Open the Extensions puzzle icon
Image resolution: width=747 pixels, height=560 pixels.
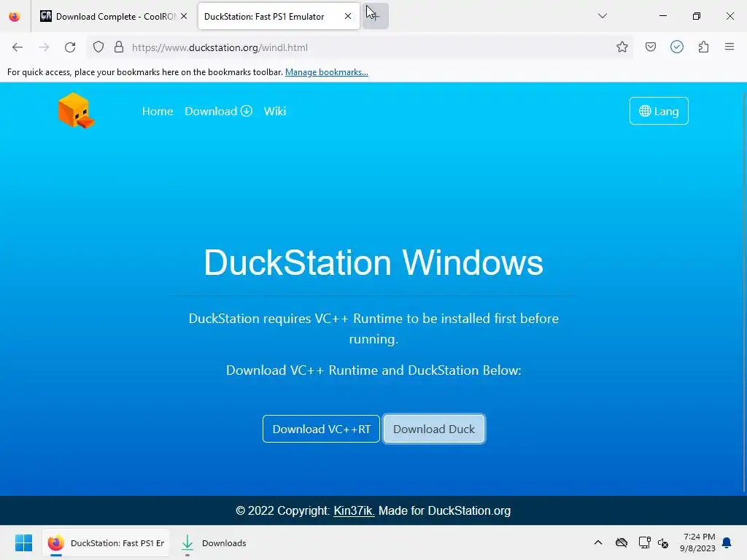point(703,47)
